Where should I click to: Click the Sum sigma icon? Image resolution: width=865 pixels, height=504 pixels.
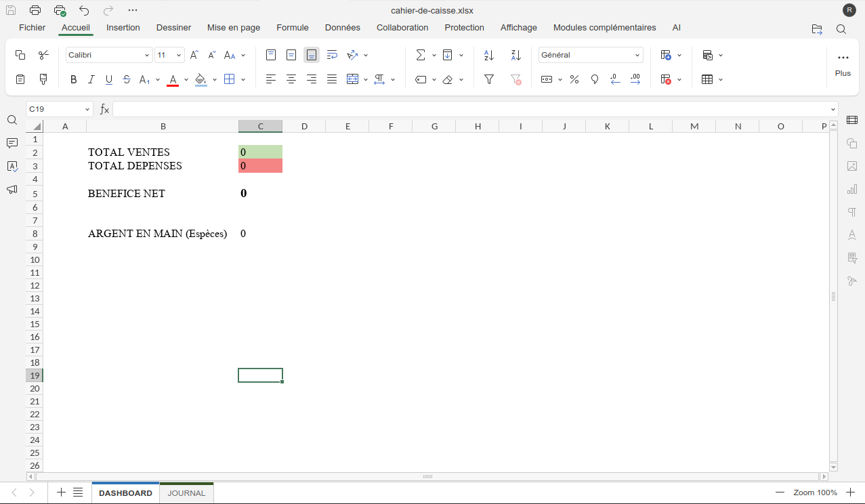[421, 55]
